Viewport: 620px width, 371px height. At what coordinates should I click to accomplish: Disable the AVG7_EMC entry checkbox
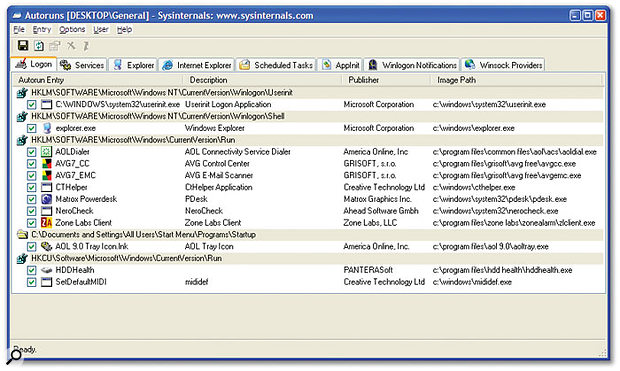[32, 176]
